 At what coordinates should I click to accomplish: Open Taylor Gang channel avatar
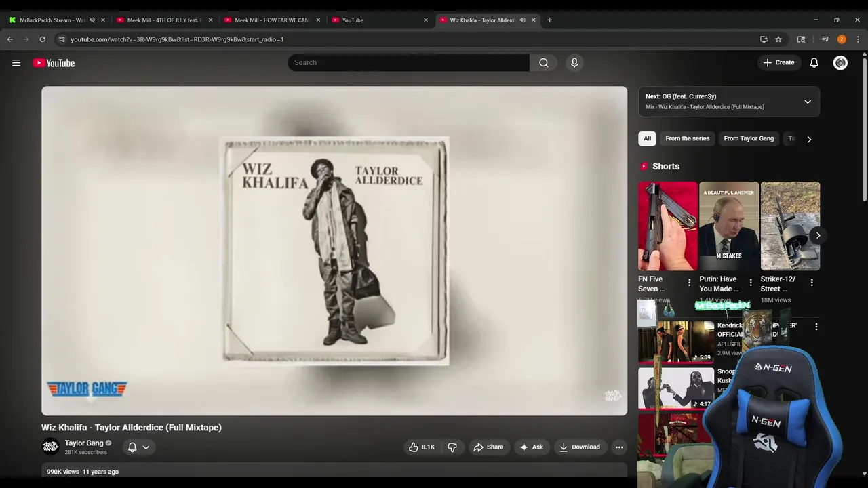click(x=50, y=447)
